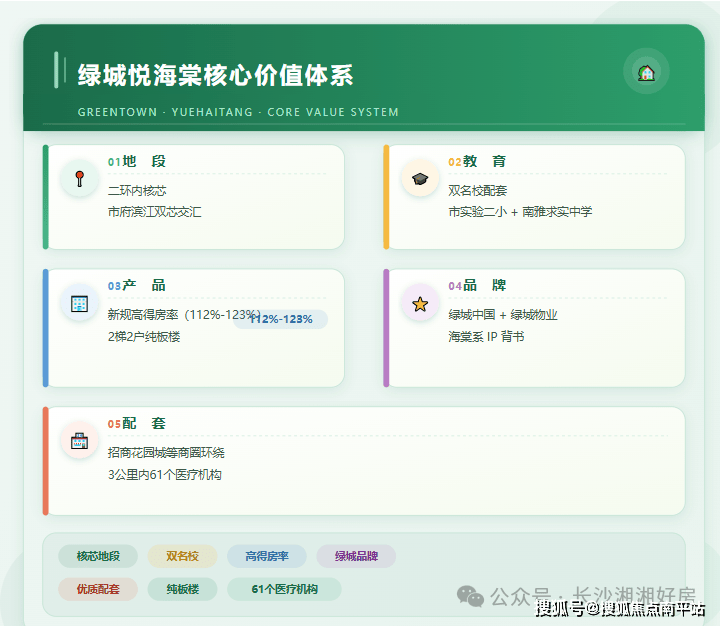Select the 核芯地段 tag
Screen dimensions: 720x626
point(98,556)
